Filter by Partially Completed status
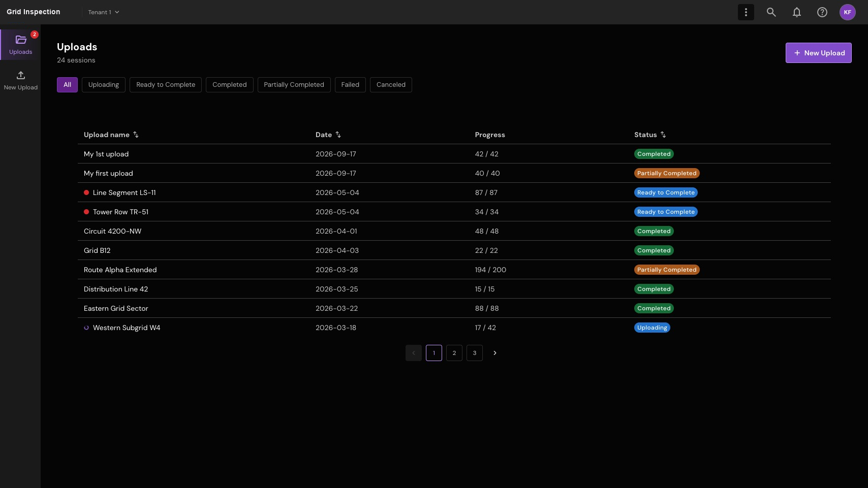The image size is (868, 488). [x=294, y=85]
